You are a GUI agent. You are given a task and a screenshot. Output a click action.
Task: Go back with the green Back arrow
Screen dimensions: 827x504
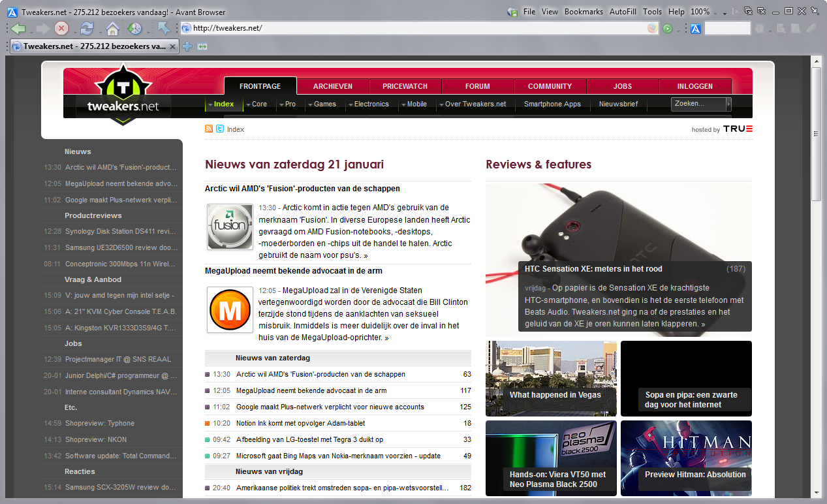tap(18, 28)
